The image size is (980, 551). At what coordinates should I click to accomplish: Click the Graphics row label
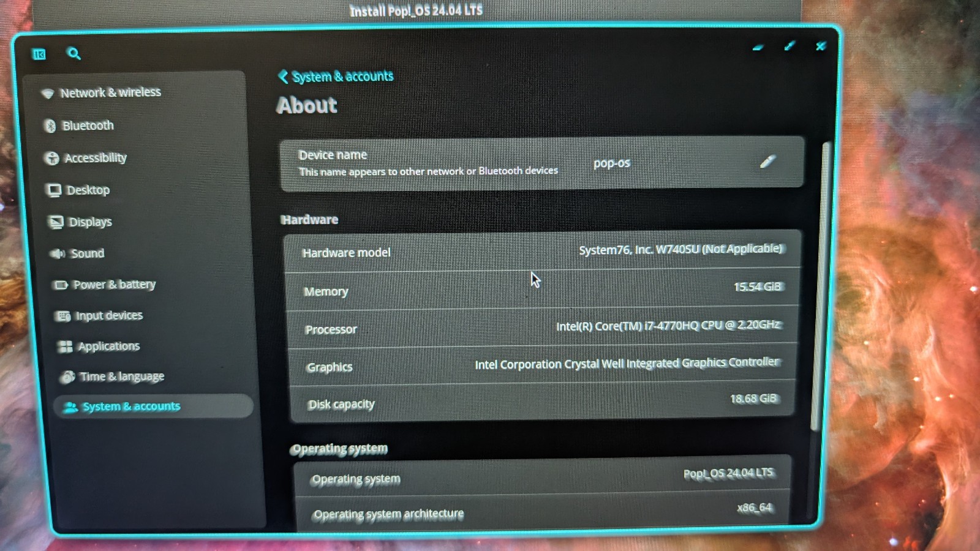(330, 367)
